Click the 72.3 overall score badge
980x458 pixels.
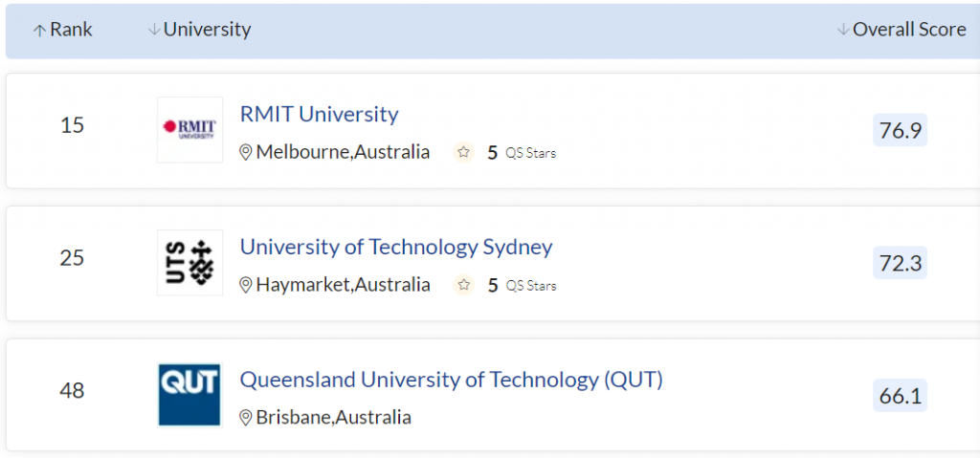[900, 263]
